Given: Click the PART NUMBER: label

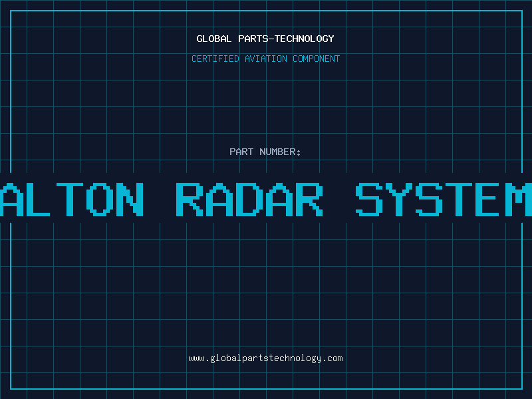Looking at the screenshot, I should 265,152.
